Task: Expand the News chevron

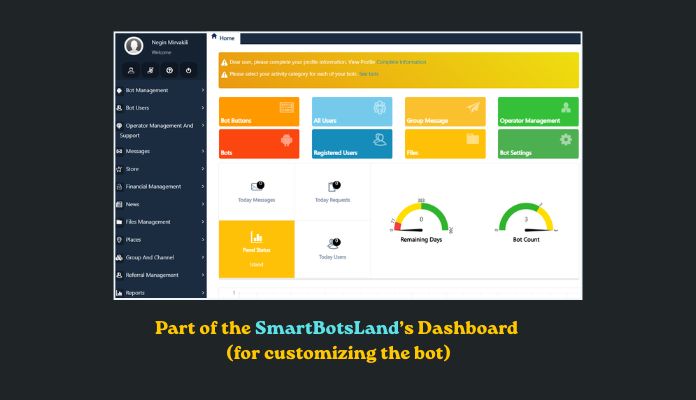Action: 203,204
